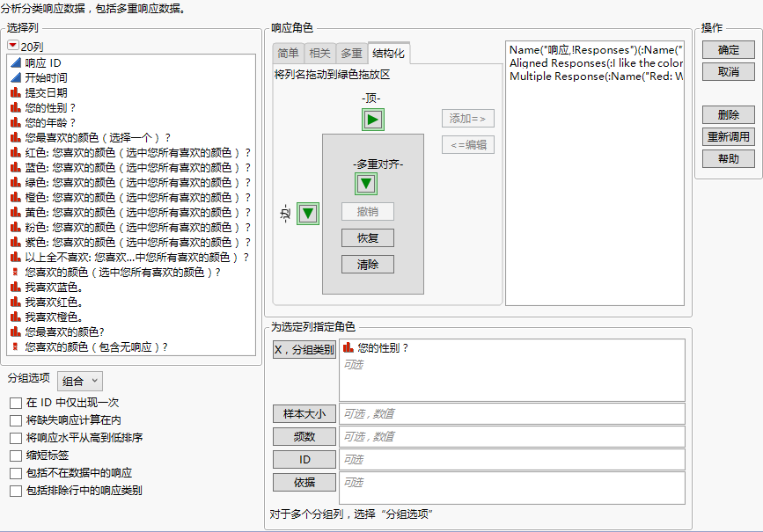Image resolution: width=763 pixels, height=532 pixels.
Task: Click the ID role button
Action: click(304, 460)
